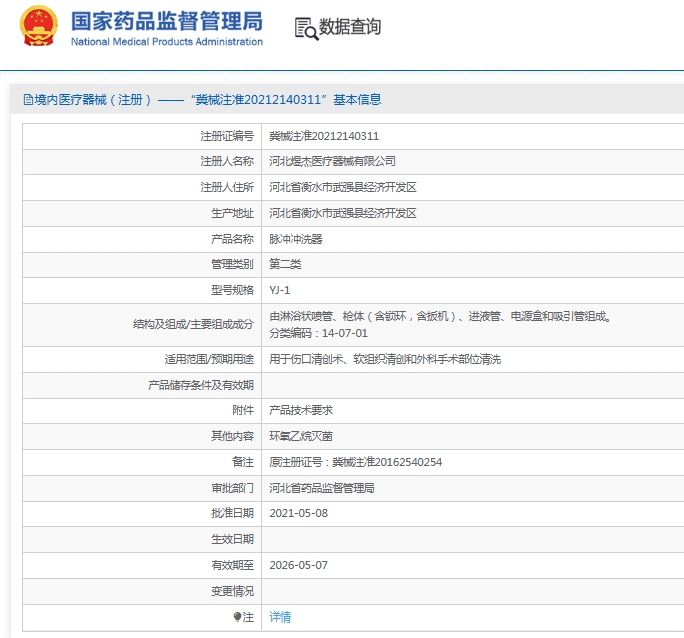Viewport: 684px width, 638px height.
Task: Click structure description starting 由淋浴状喷管
Action: 440,316
